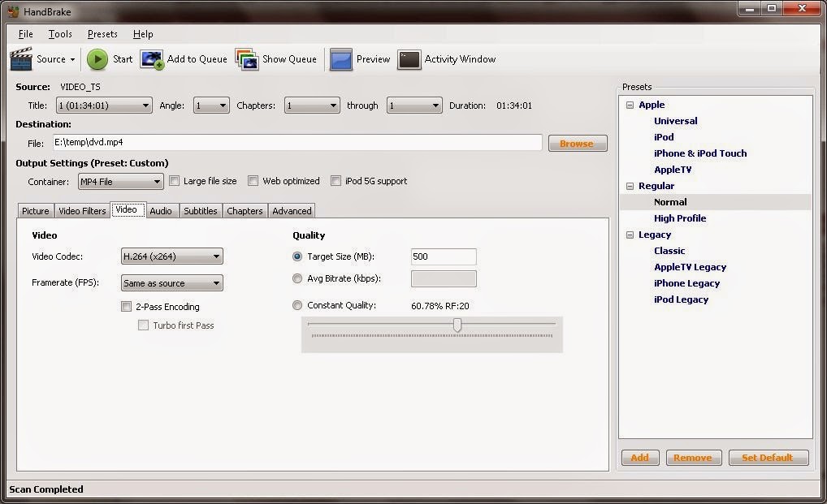The height and width of the screenshot is (504, 827).
Task: Select the iPod preset
Action: pyautogui.click(x=664, y=137)
